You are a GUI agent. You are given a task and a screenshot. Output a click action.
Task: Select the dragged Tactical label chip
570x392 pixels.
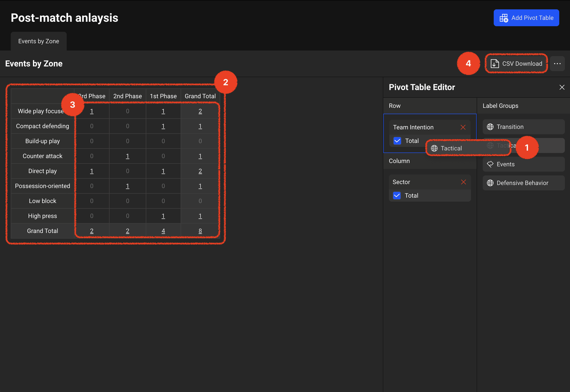(451, 148)
